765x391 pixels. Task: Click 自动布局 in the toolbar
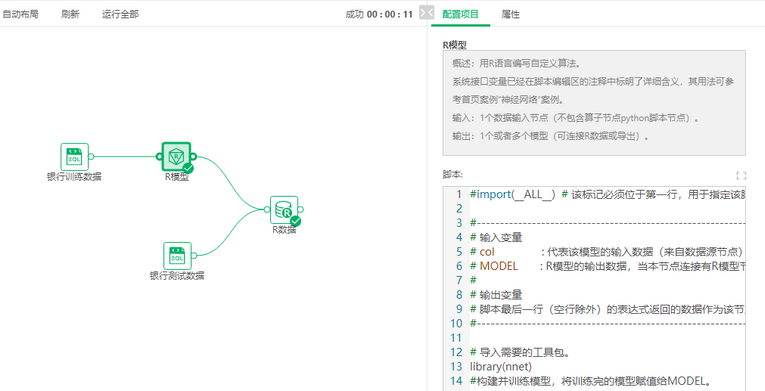coord(20,14)
